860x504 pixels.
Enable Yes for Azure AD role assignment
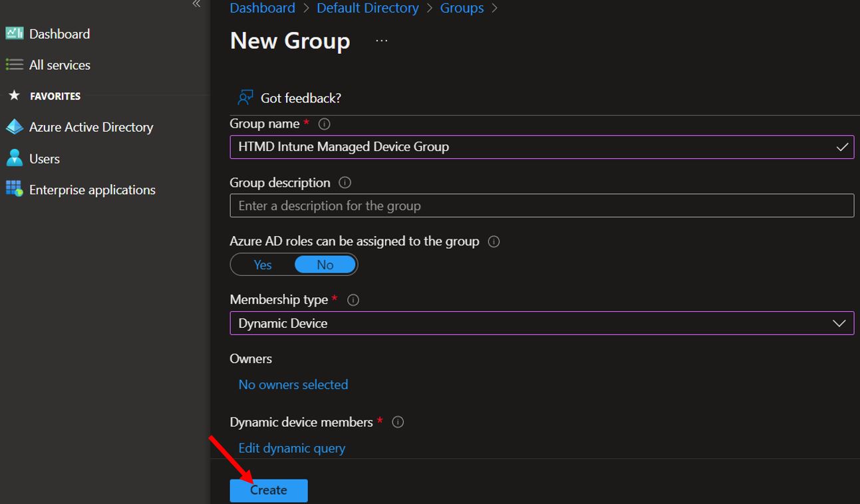point(262,264)
